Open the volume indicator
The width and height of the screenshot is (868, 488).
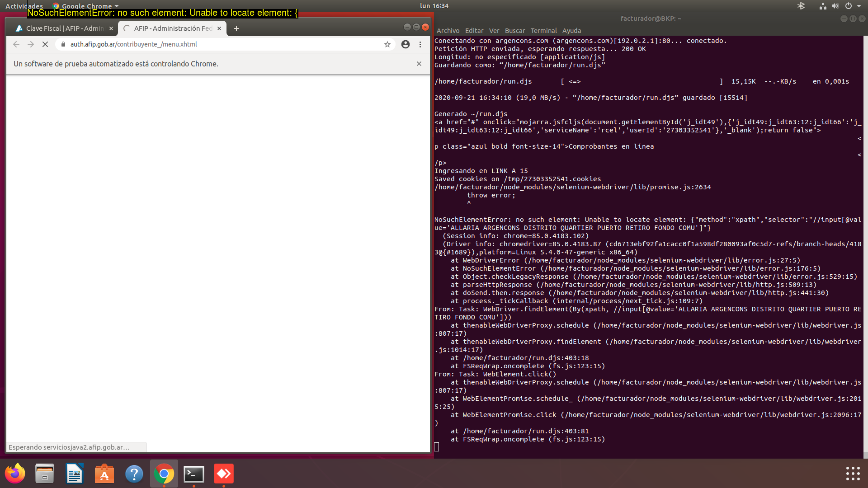pos(835,6)
